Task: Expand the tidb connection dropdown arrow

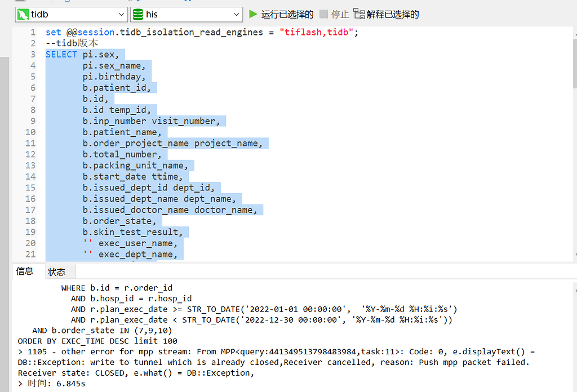Action: (x=122, y=15)
